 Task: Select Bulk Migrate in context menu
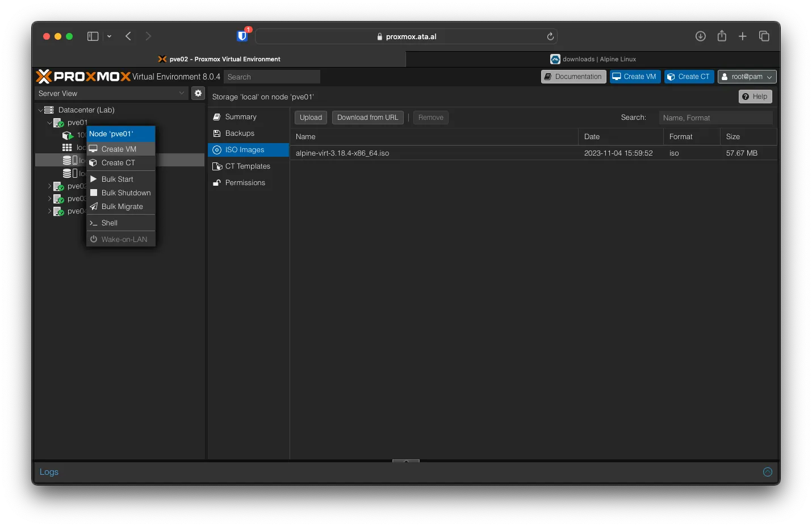121,207
